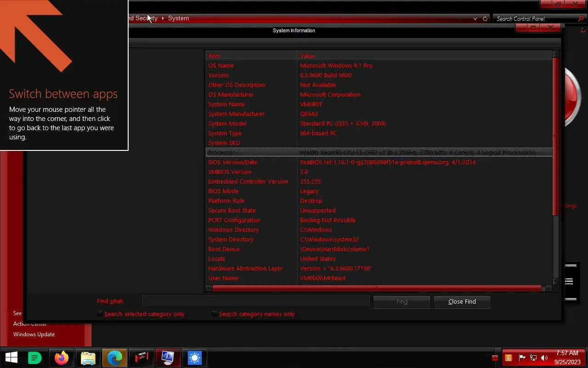This screenshot has width=588, height=368.
Task: Select the Platform Role row
Action: click(379, 201)
